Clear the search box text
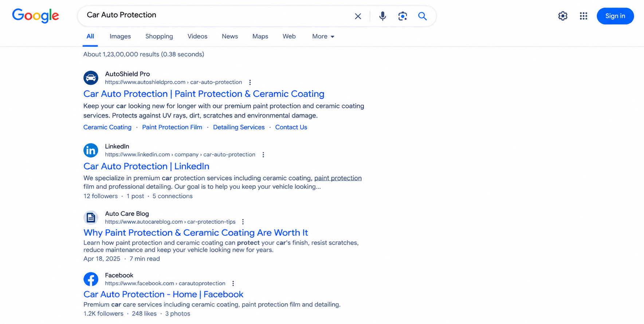The height and width of the screenshot is (324, 644). click(x=358, y=16)
